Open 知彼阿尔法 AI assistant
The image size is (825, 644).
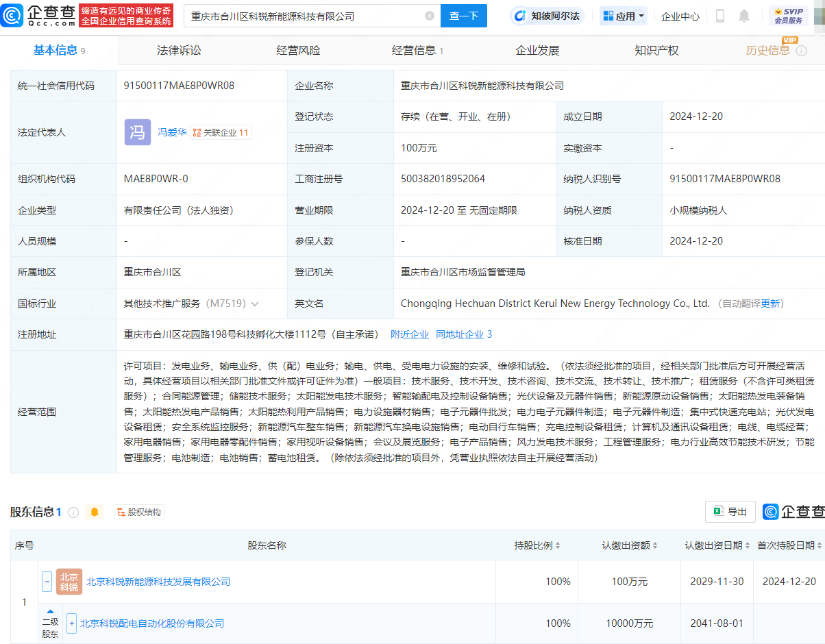pos(547,16)
